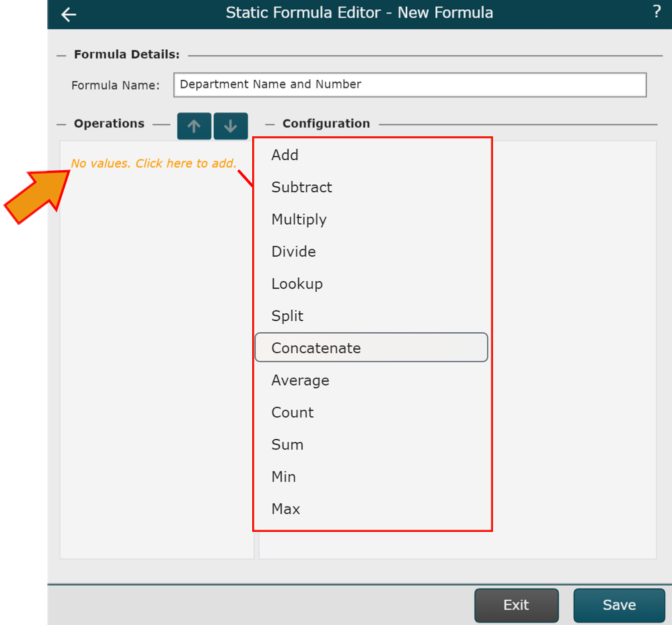The height and width of the screenshot is (625, 672).
Task: Move operation down with the down arrow
Action: pyautogui.click(x=230, y=126)
